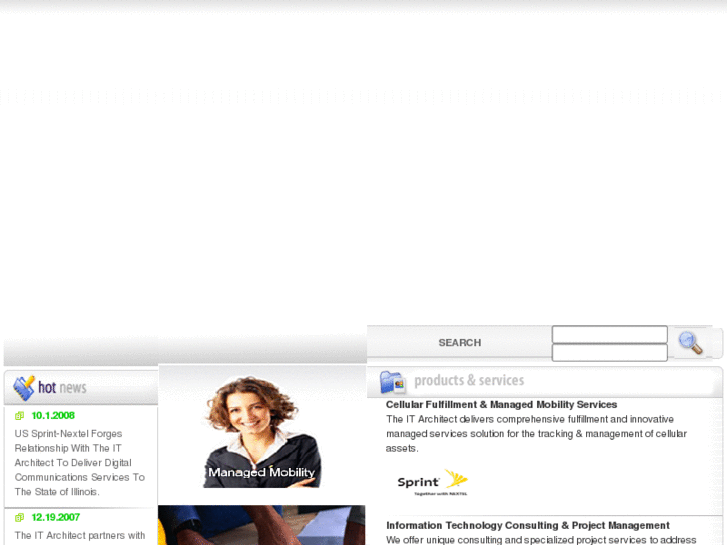
Task: Open Cellular Fulfillment & Managed Mobility Services
Action: 501,404
